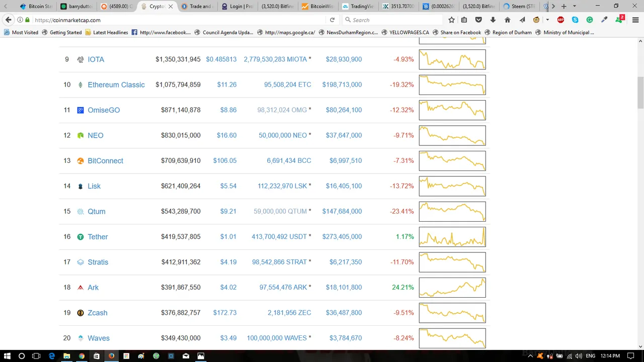Screen dimensions: 644x362
Task: Open the OmiseGO coin link
Action: coord(104,110)
